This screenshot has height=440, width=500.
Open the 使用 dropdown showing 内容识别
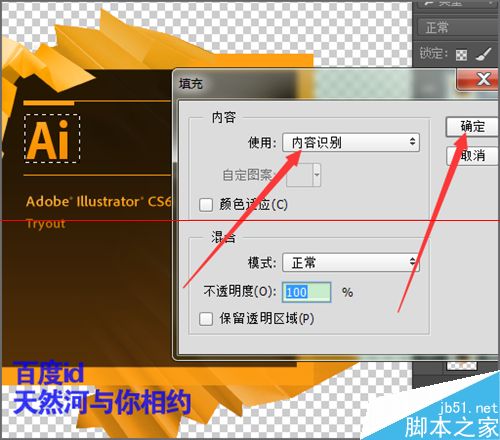[351, 142]
